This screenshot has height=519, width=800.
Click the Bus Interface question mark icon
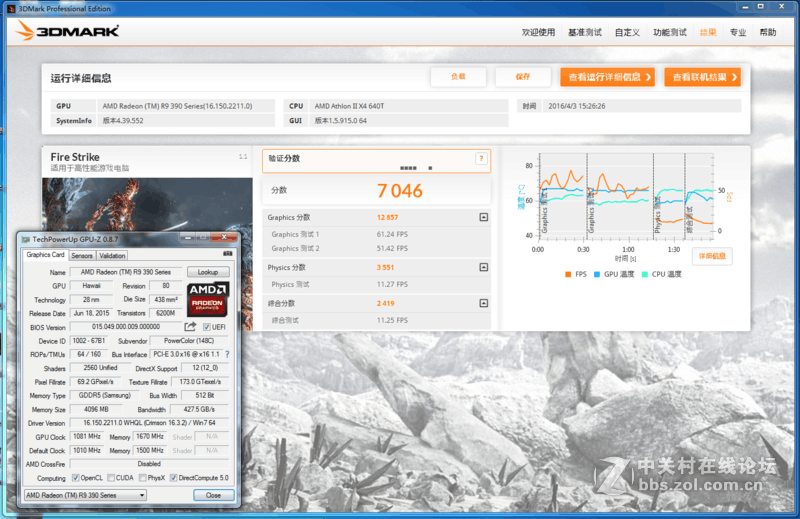[x=227, y=354]
